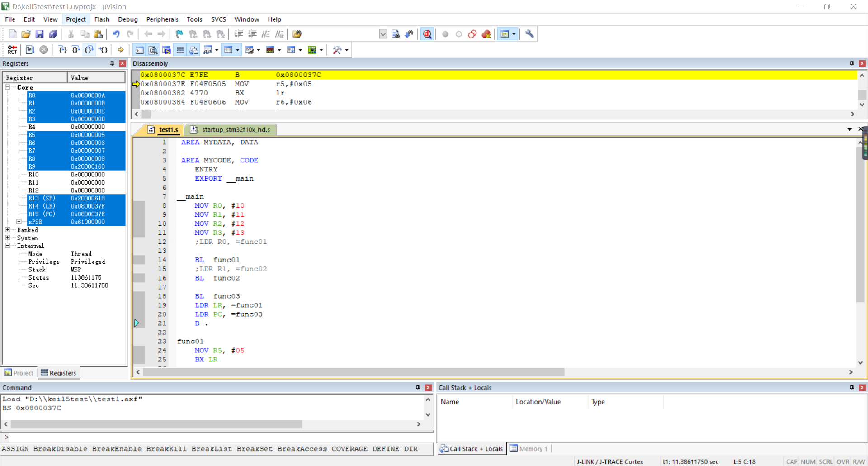868x466 pixels.
Task: Show next statement with yellow arrow icon
Action: click(121, 50)
